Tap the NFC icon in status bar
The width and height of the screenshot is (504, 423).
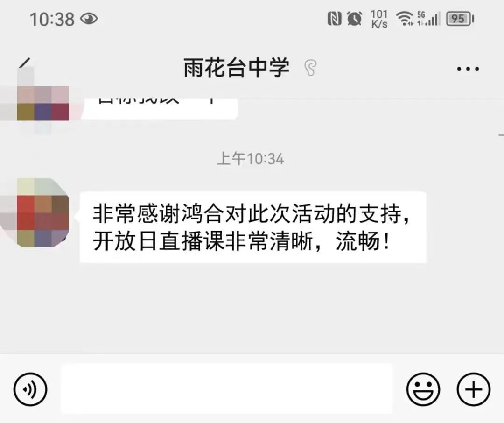coord(334,18)
